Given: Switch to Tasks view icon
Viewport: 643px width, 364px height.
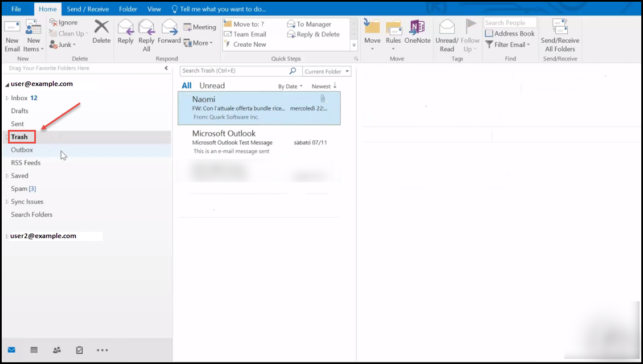Looking at the screenshot, I should tap(80, 350).
